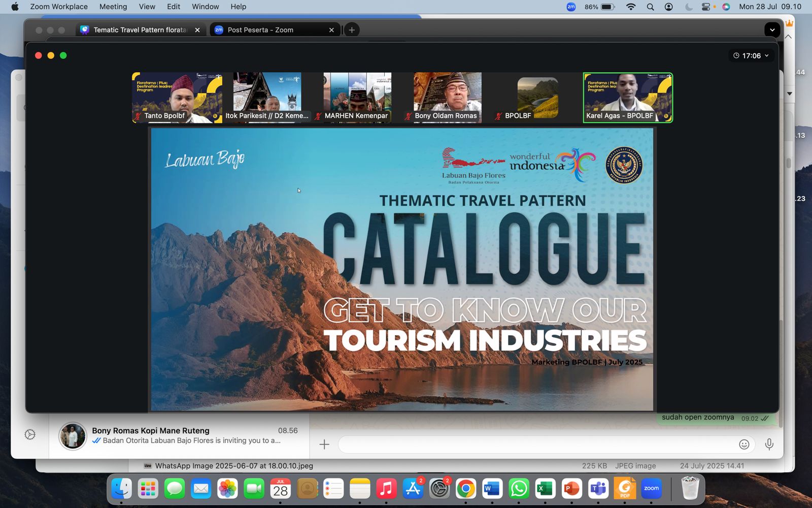Open the emoji picker in WhatsApp
This screenshot has width=812, height=508.
pyautogui.click(x=744, y=444)
